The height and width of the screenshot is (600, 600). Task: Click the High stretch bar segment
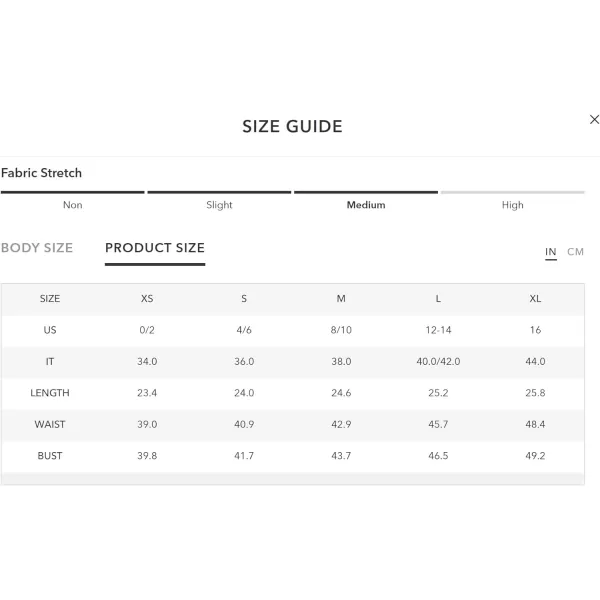[512, 192]
